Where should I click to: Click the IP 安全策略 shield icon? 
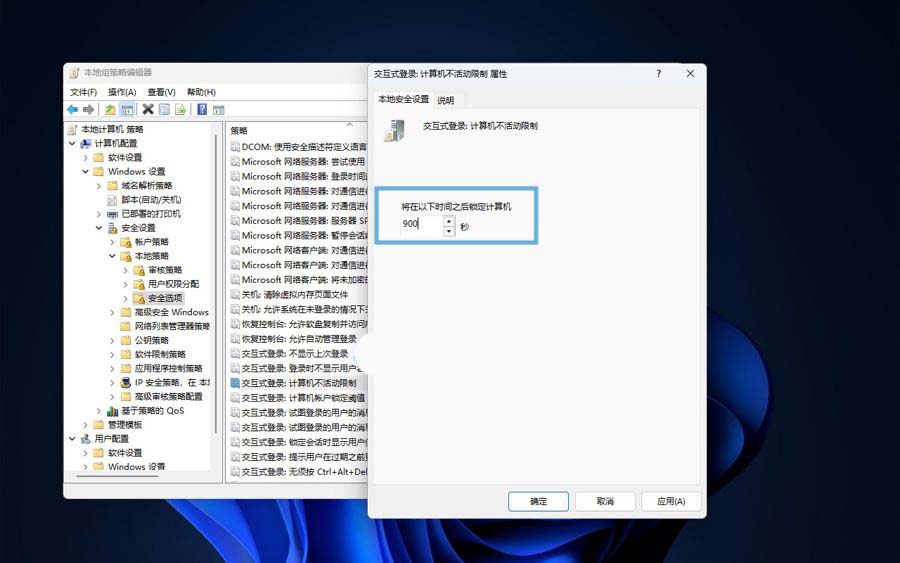coord(126,382)
